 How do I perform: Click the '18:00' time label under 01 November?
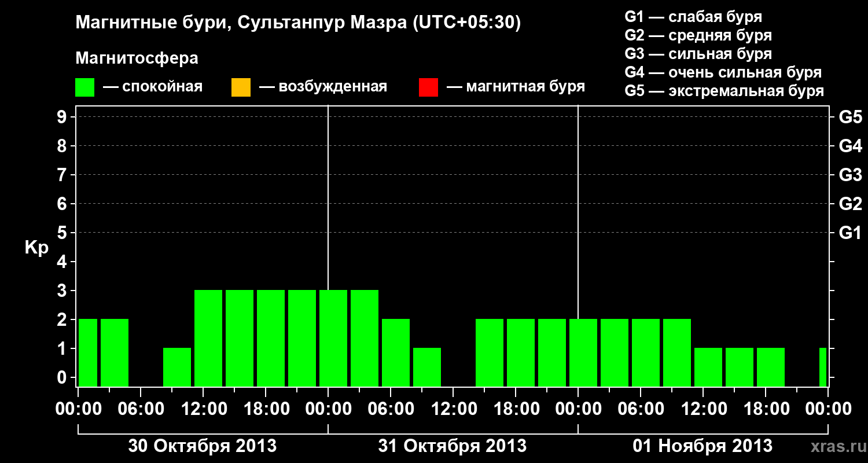click(x=766, y=409)
